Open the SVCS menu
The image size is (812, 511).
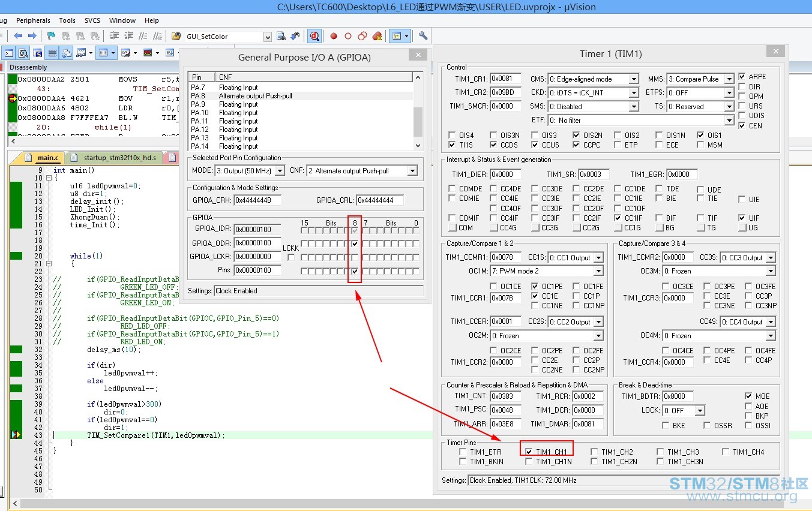coord(92,20)
